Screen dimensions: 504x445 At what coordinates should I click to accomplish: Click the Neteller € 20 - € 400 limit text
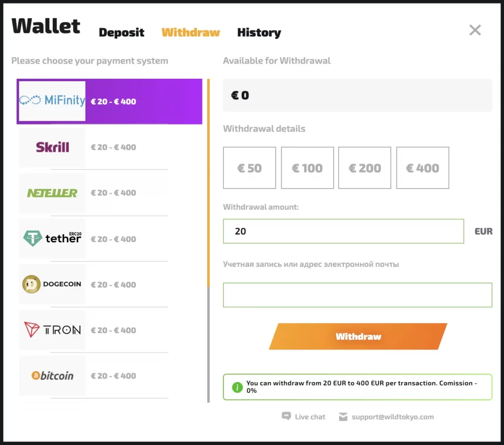tap(114, 193)
